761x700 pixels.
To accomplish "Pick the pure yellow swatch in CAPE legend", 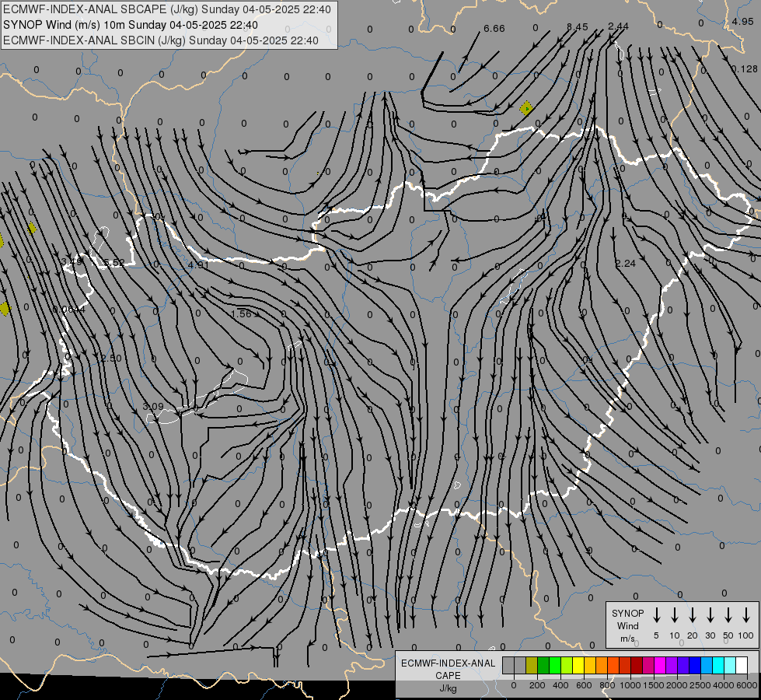I will tap(578, 665).
